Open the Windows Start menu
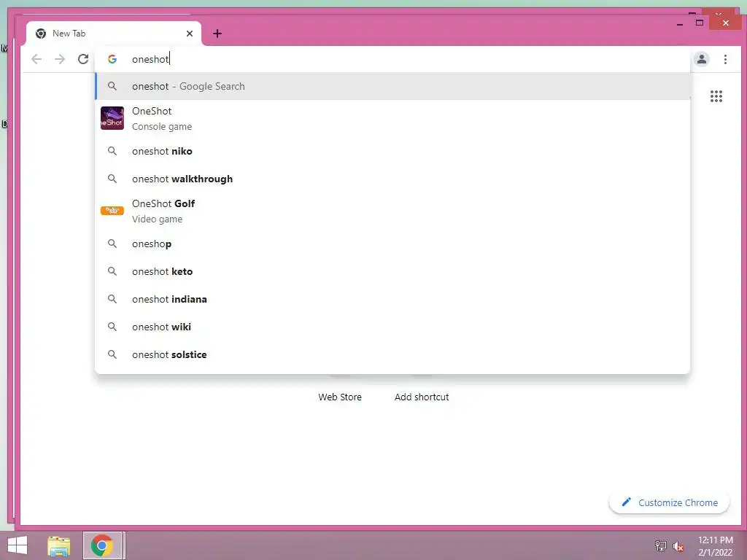747x560 pixels. (x=18, y=545)
